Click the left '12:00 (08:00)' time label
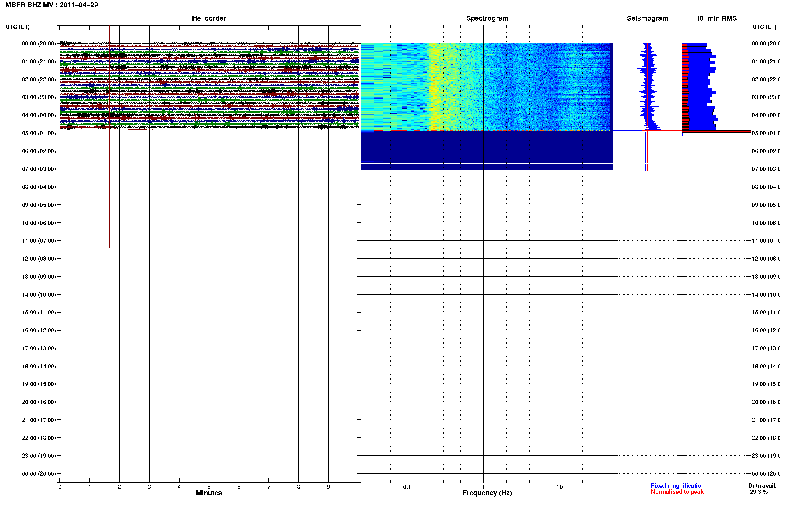Viewport: 812px width, 508px height. [39, 258]
